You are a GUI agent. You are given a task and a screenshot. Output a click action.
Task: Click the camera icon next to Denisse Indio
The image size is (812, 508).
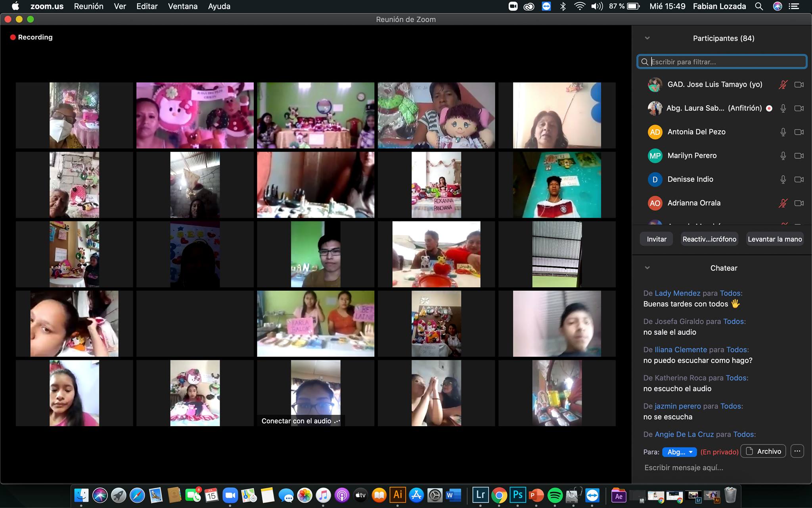(799, 179)
